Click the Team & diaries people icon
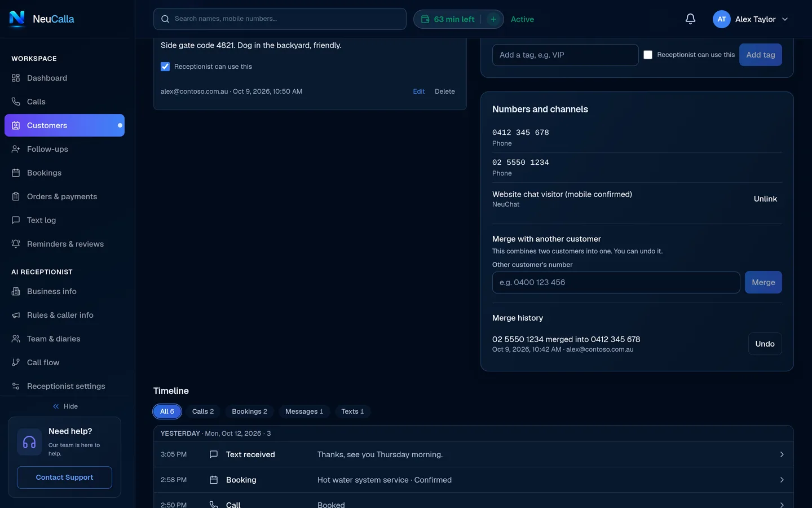The height and width of the screenshot is (508, 812). (16, 339)
